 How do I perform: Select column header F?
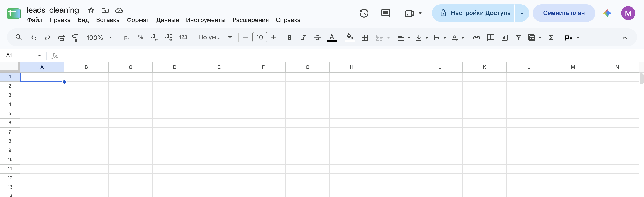[x=263, y=67]
